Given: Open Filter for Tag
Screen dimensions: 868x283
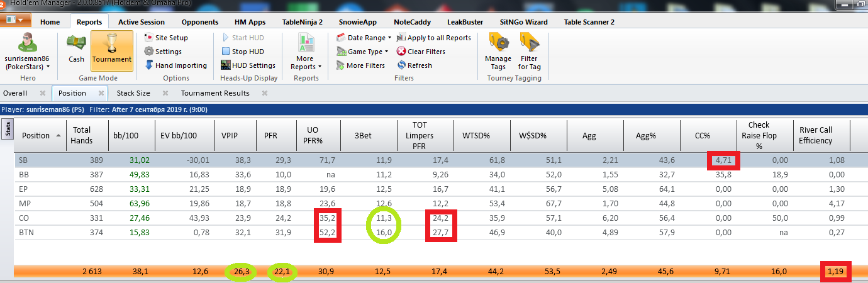Looking at the screenshot, I should point(530,52).
